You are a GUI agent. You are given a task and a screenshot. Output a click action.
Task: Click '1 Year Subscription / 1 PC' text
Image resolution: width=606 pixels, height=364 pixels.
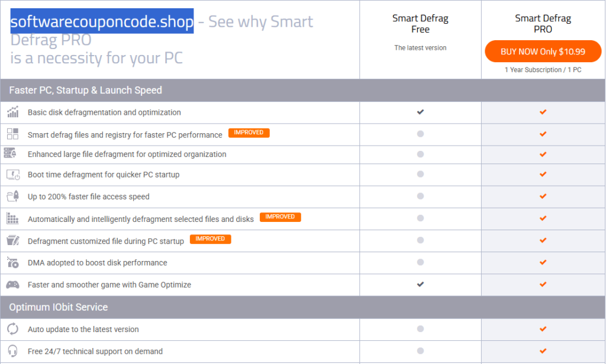point(543,70)
